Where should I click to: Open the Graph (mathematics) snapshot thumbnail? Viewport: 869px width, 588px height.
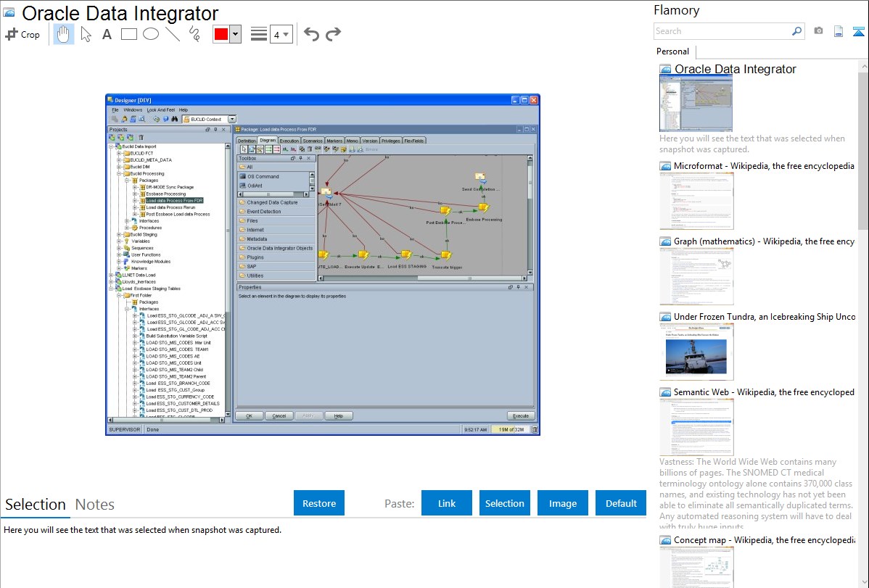click(x=696, y=276)
